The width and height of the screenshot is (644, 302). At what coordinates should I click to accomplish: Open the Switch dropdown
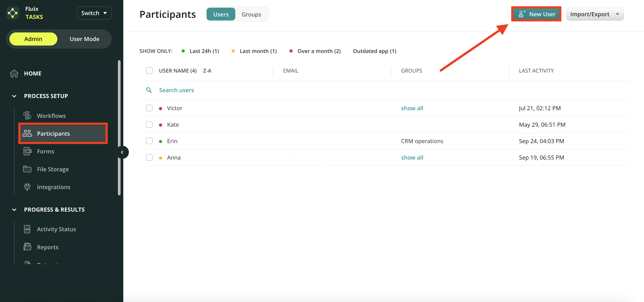click(x=94, y=13)
